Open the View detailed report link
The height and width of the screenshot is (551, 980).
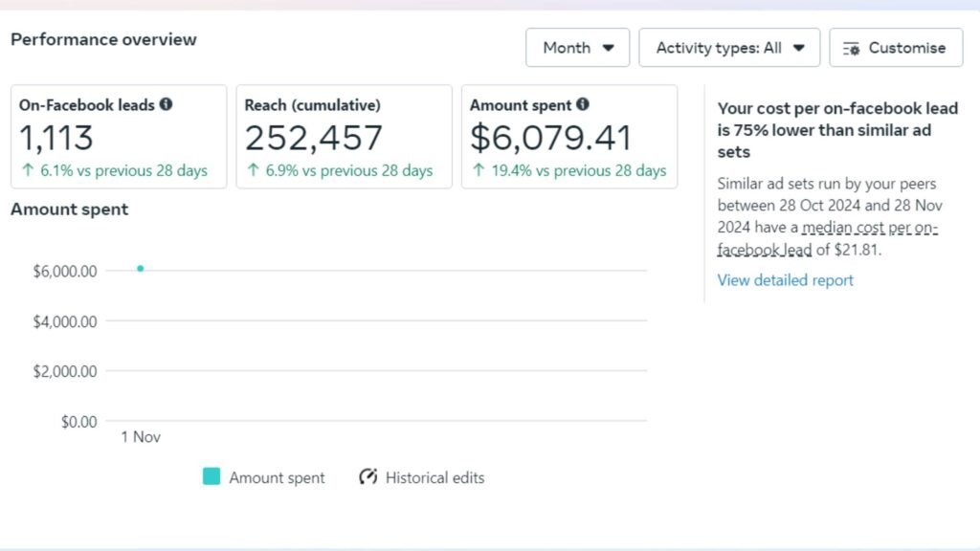pos(785,280)
